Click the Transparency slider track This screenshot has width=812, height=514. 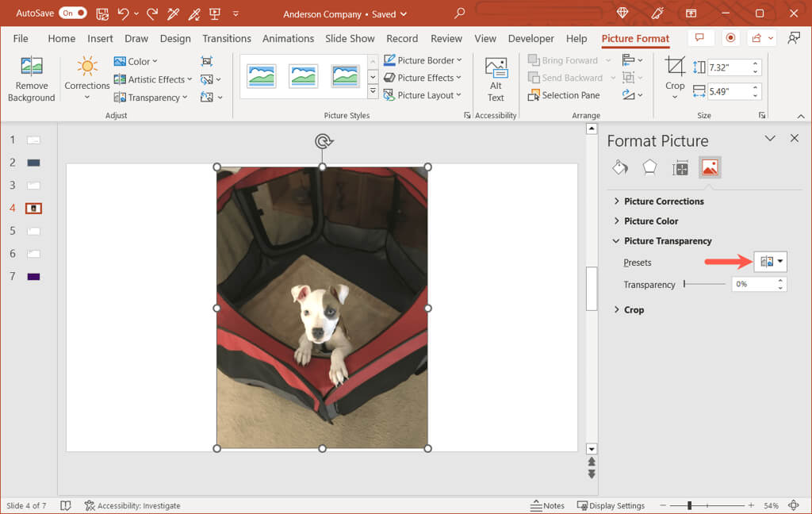point(704,284)
